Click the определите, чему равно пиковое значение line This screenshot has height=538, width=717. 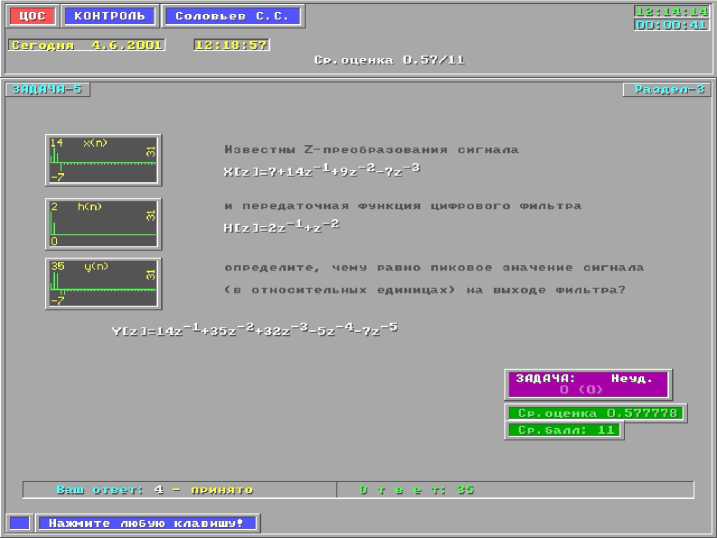[x=434, y=267]
